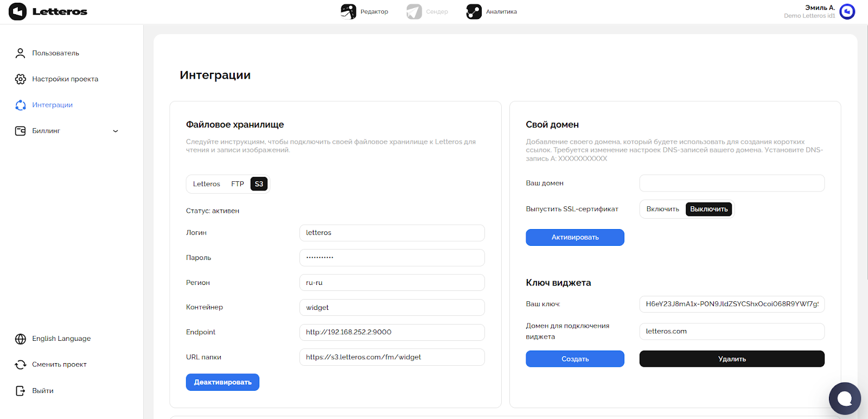
Task: Select the FTP storage option
Action: pos(238,184)
